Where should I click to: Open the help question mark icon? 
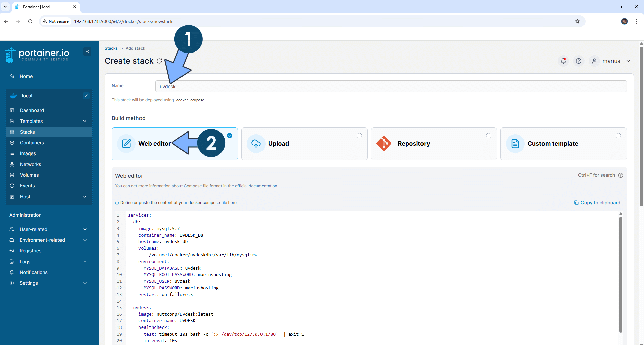[x=579, y=61]
